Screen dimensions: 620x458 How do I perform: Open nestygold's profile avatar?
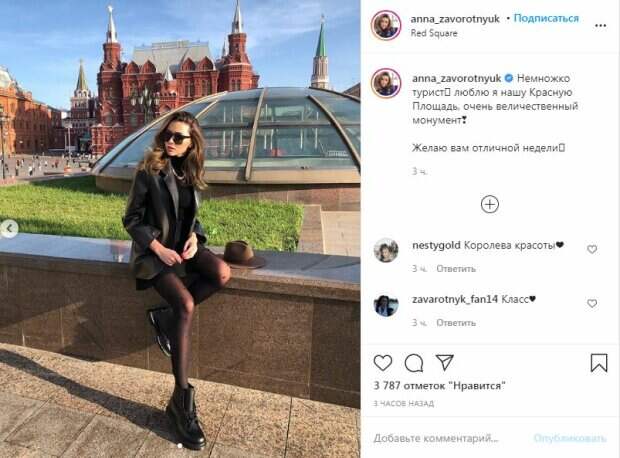point(386,251)
